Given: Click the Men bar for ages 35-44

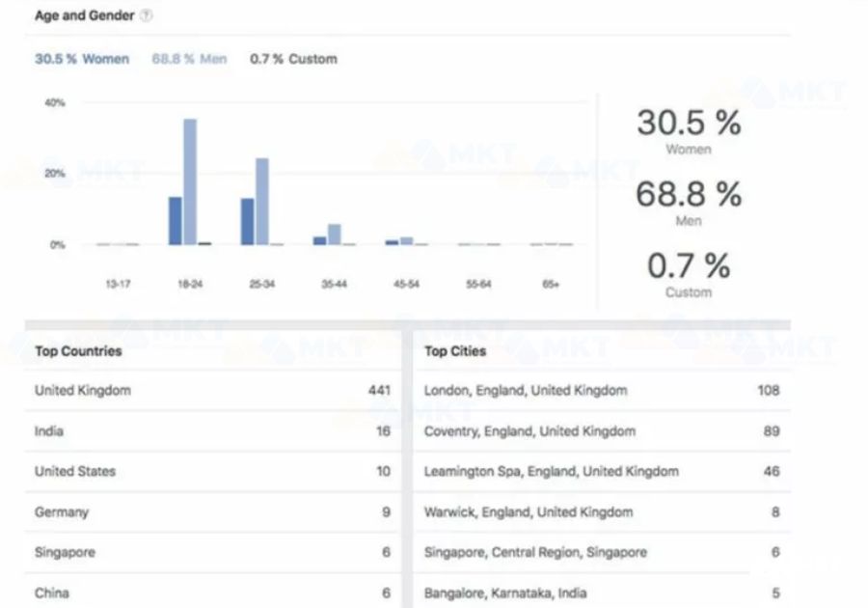Looking at the screenshot, I should pos(334,234).
